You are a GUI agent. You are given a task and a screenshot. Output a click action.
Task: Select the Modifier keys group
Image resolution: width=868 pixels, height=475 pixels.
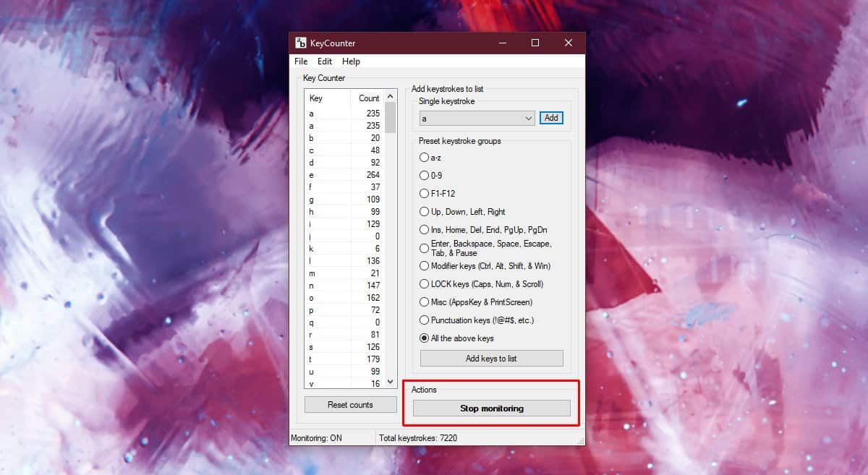point(485,266)
